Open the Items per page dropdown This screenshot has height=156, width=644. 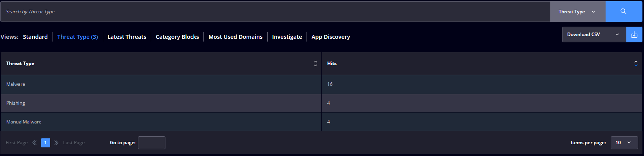click(x=624, y=143)
